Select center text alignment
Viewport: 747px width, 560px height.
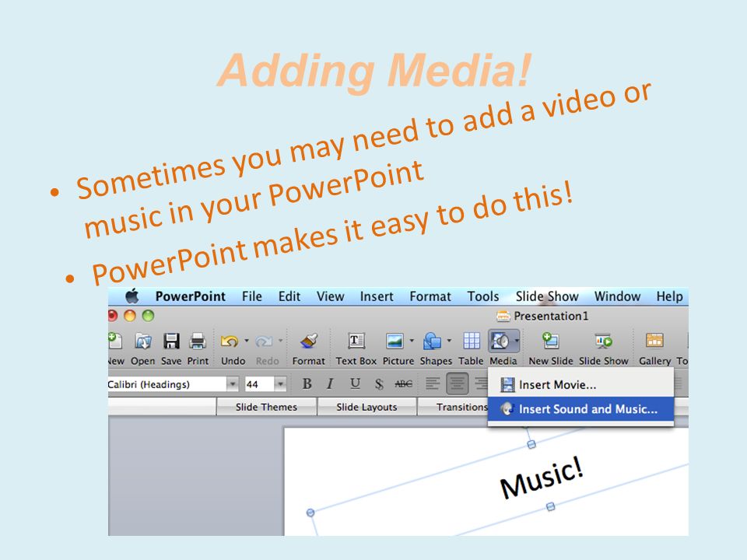(x=458, y=383)
